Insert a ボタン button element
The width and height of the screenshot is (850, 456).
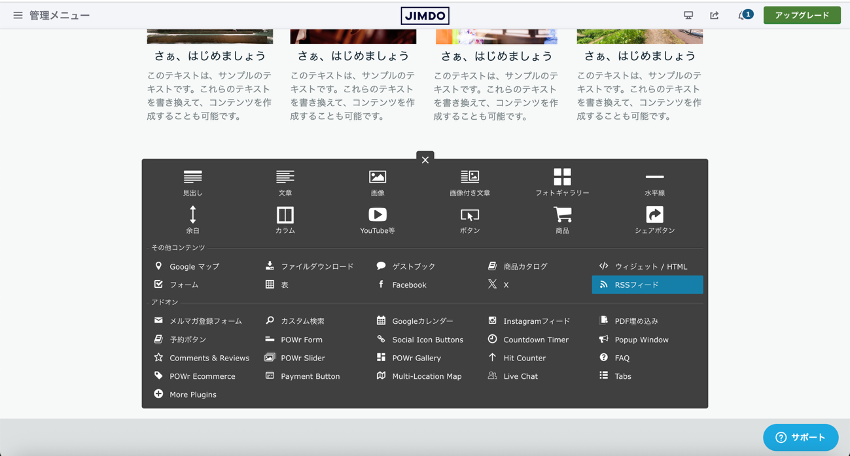469,220
